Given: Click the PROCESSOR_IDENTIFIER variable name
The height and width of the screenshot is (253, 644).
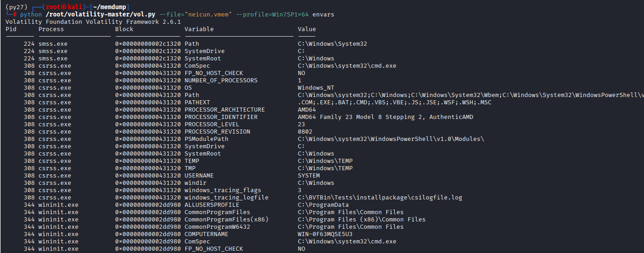Looking at the screenshot, I should coord(221,117).
